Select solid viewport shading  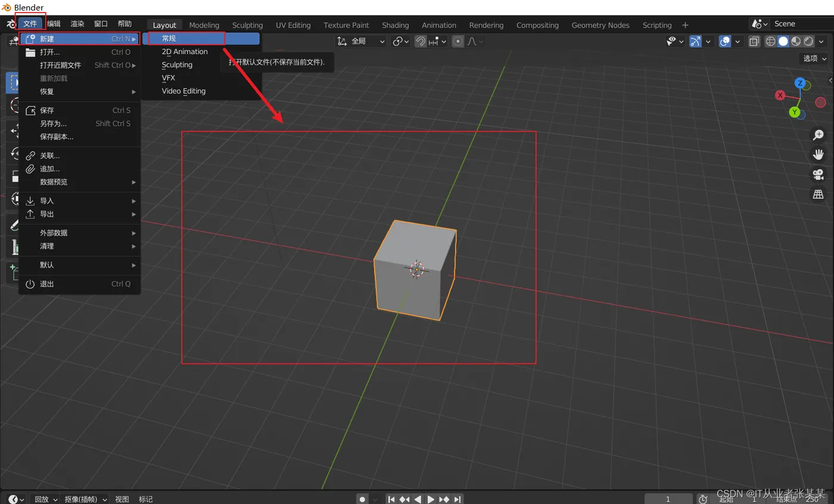783,41
